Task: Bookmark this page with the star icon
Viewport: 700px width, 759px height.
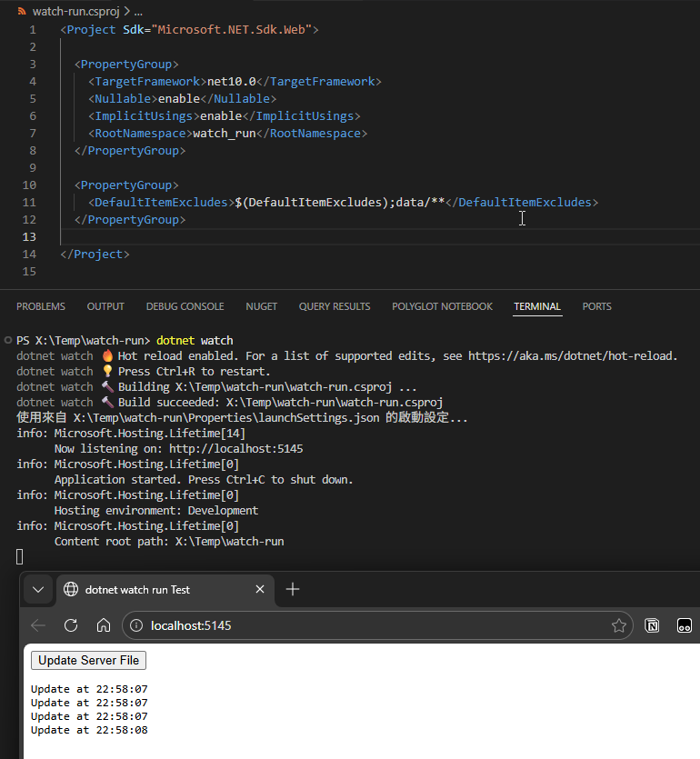Action: [619, 625]
